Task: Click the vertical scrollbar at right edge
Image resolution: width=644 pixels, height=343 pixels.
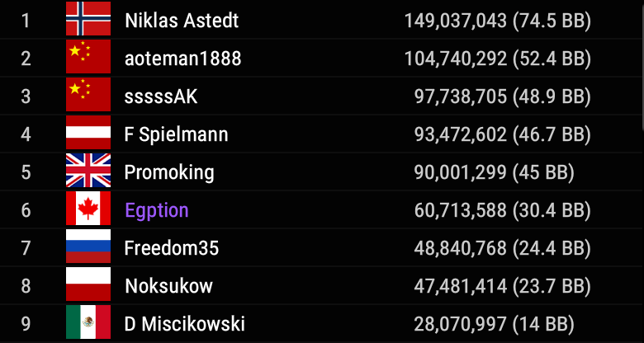Action: tap(641, 66)
